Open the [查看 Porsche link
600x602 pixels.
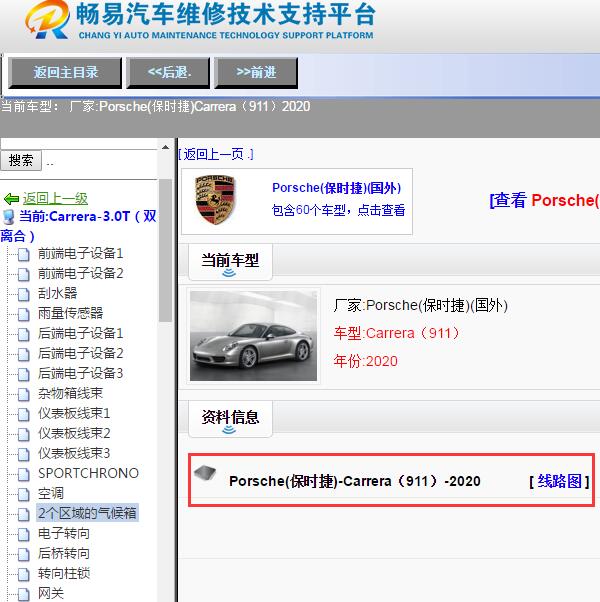[544, 200]
